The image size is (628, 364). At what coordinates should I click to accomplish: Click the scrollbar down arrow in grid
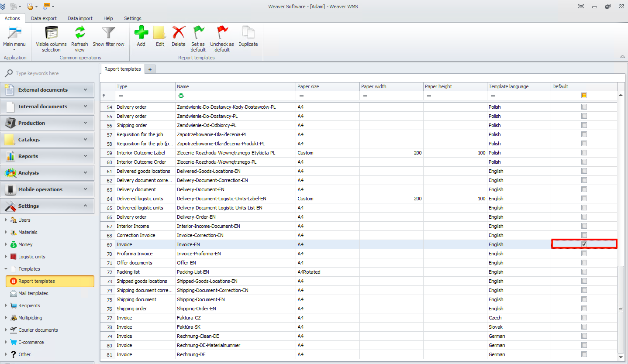[x=621, y=357]
